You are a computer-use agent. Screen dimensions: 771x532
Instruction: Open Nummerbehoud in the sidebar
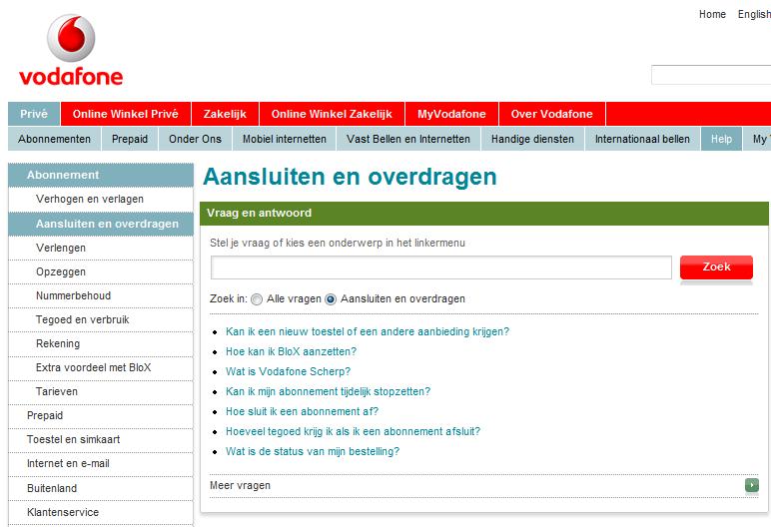click(x=101, y=295)
